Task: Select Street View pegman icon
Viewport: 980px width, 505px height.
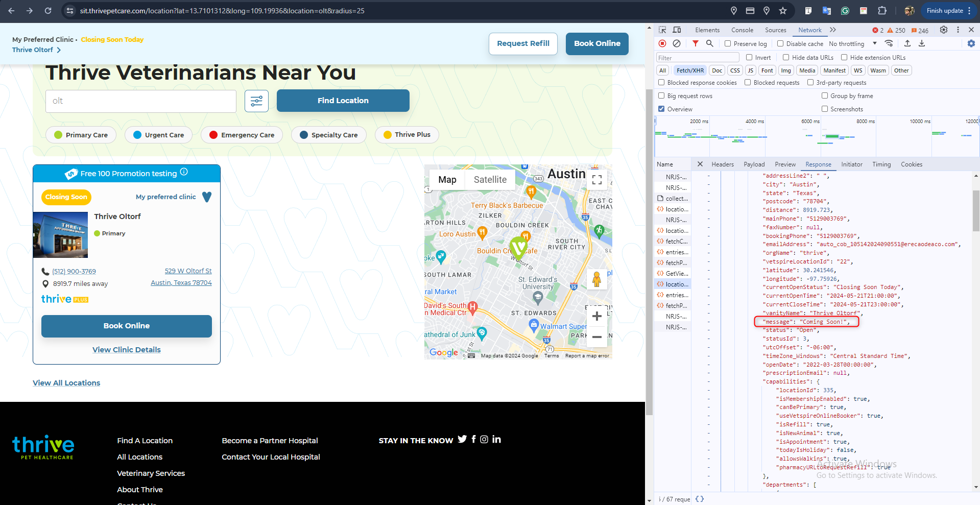Action: (597, 279)
